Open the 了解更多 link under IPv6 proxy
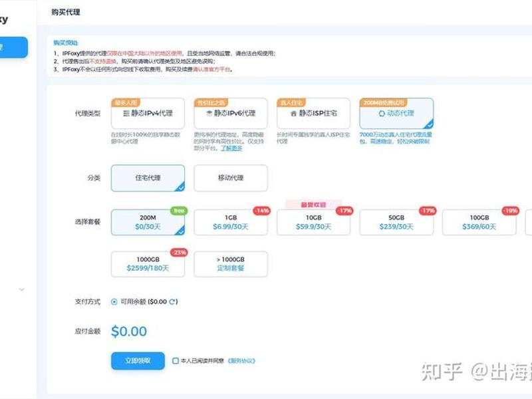 (x=231, y=148)
